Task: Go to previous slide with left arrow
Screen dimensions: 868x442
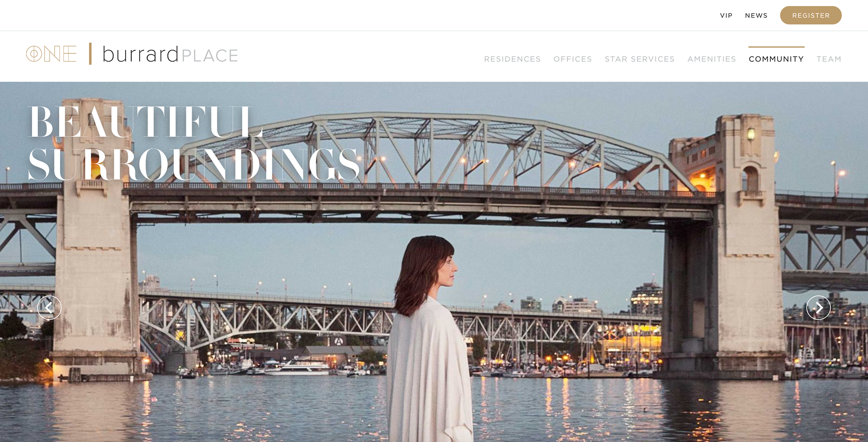Action: (49, 308)
